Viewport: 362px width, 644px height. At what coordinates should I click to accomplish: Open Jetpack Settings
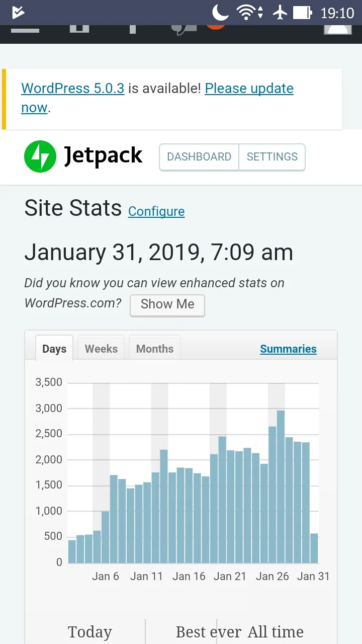272,157
